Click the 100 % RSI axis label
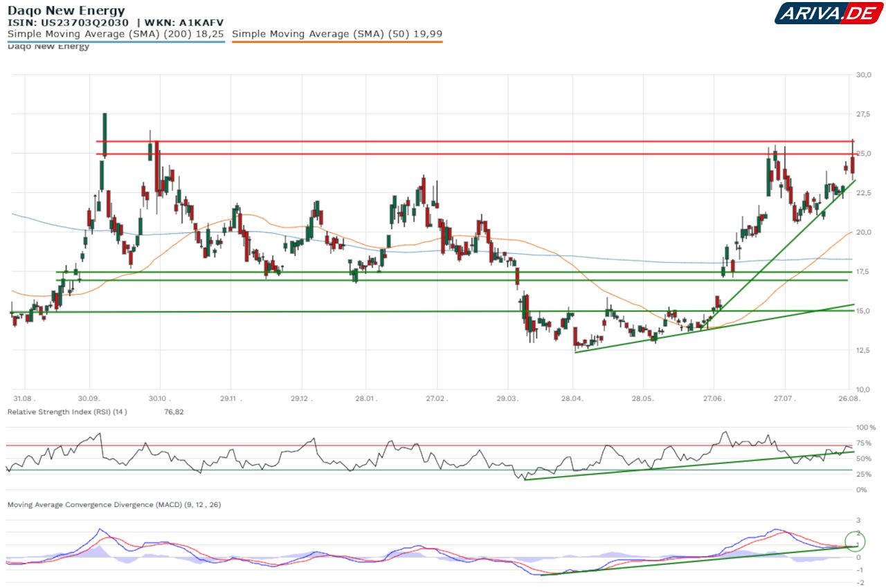Image resolution: width=886 pixels, height=588 pixels. coord(866,428)
